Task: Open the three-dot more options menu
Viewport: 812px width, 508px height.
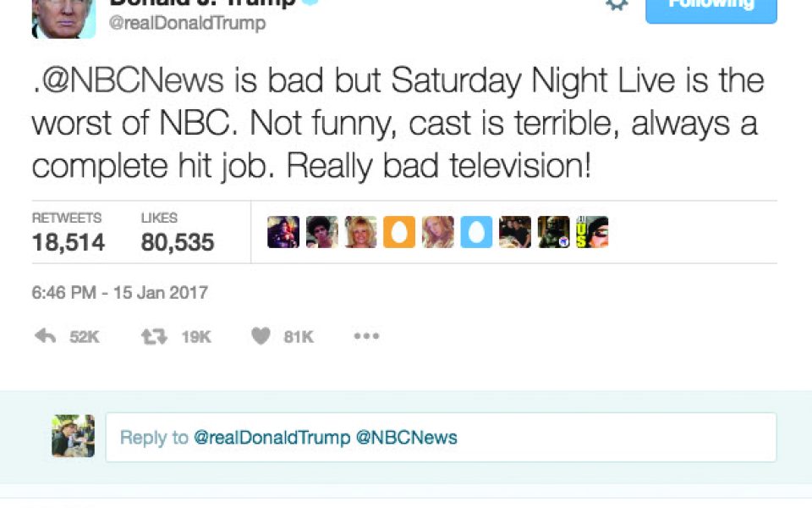Action: [x=366, y=336]
